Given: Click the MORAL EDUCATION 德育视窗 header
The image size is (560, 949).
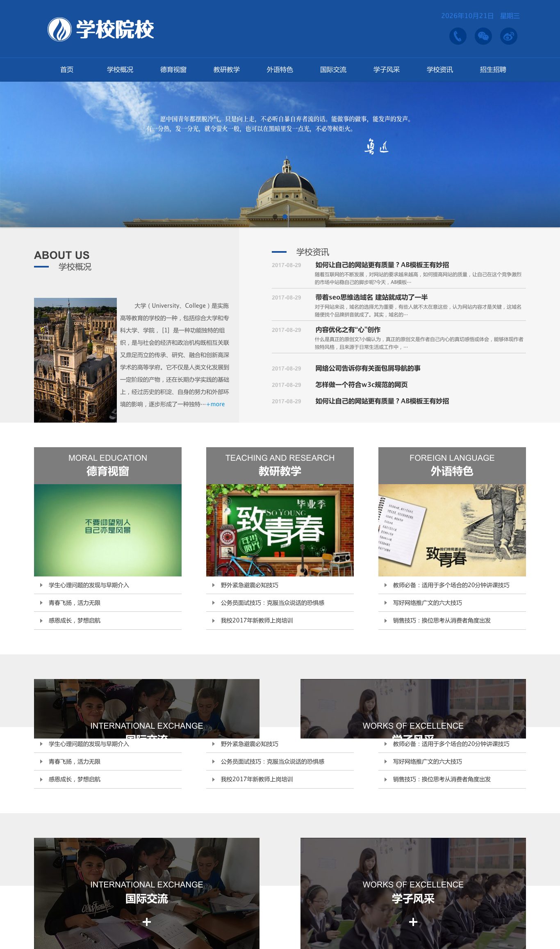Looking at the screenshot, I should 108,466.
